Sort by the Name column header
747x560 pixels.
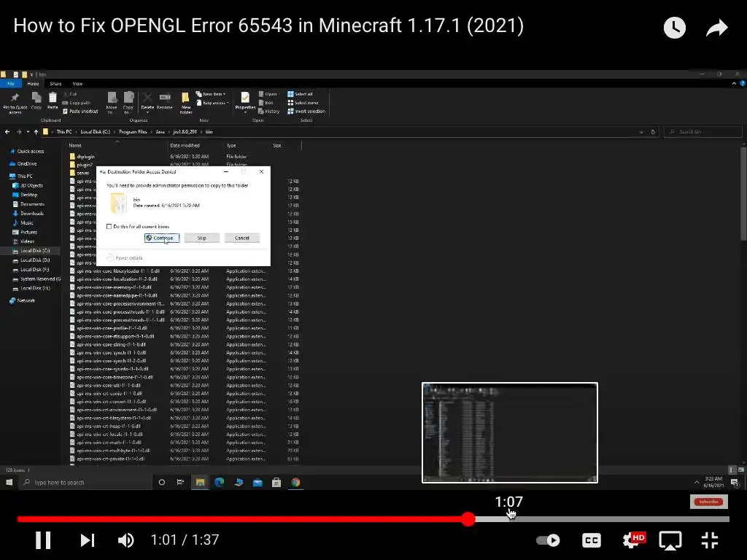(75, 146)
